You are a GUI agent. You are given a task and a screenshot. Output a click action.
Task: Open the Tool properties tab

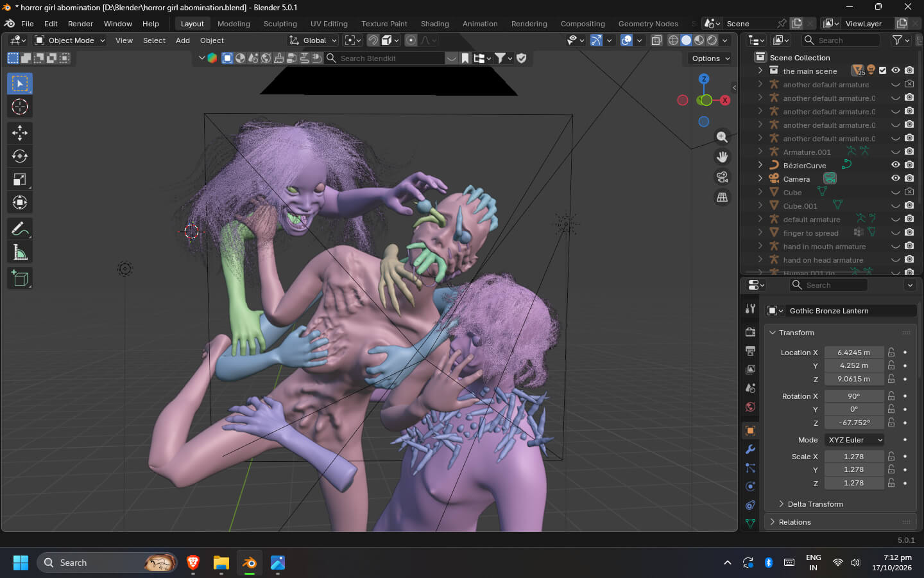[x=750, y=309]
